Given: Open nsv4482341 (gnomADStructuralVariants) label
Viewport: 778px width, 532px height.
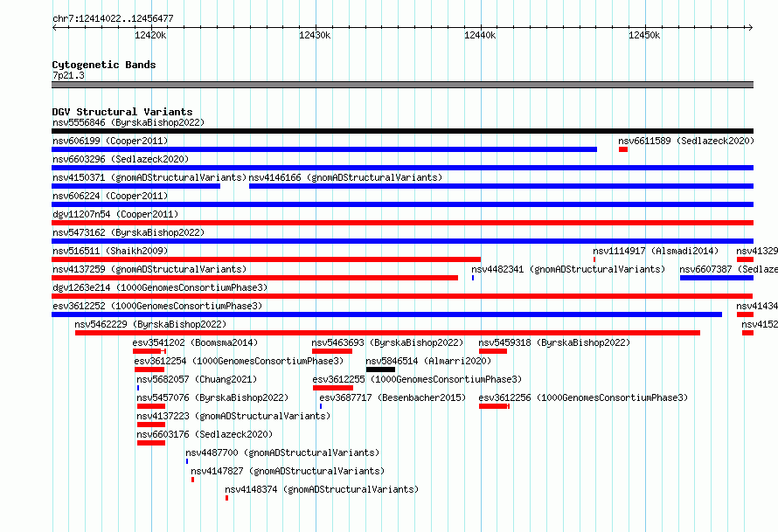Looking at the screenshot, I should pos(568,269).
